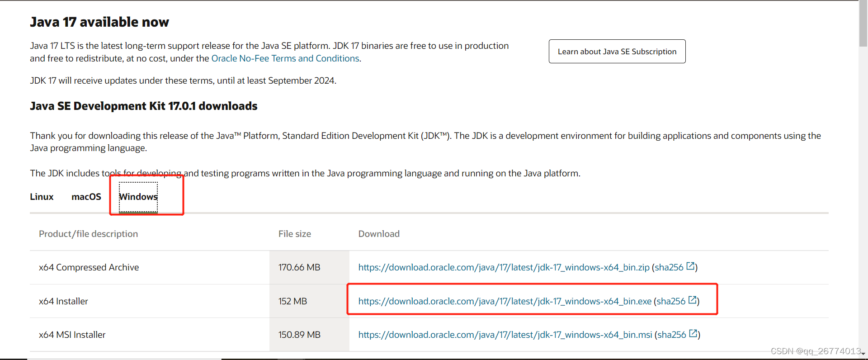
Task: Download jdk-17_windows-x64_bin.zip link
Action: 504,267
